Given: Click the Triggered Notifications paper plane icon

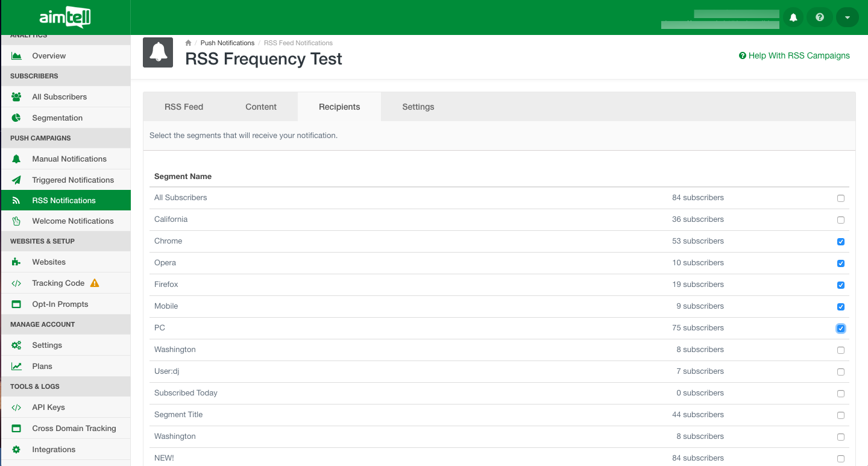Looking at the screenshot, I should pos(16,180).
